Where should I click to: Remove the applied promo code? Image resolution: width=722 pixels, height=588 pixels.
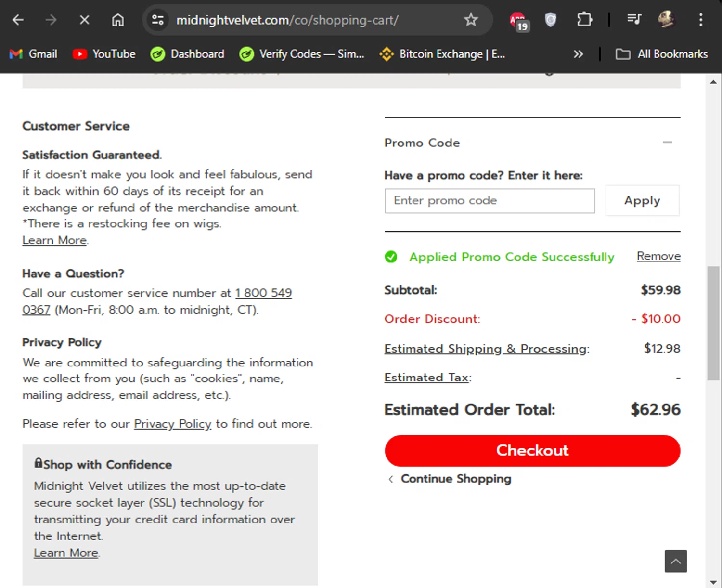click(x=658, y=256)
